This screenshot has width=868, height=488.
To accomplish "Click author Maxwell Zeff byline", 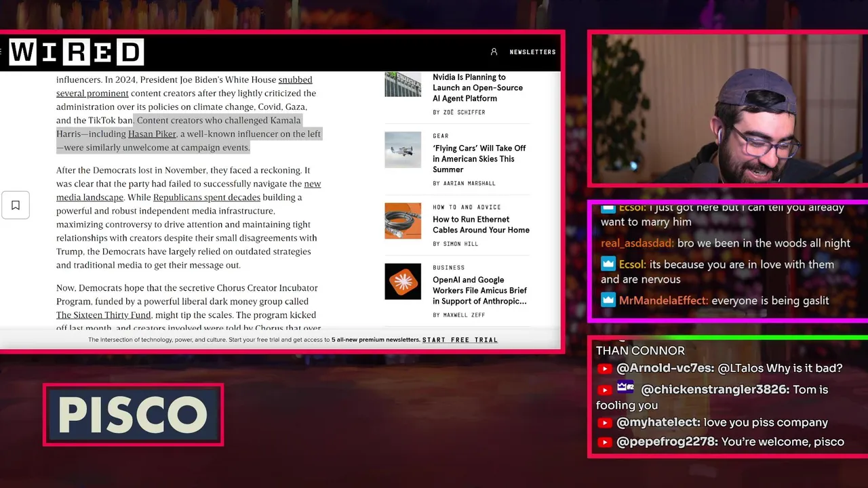I will (x=458, y=315).
